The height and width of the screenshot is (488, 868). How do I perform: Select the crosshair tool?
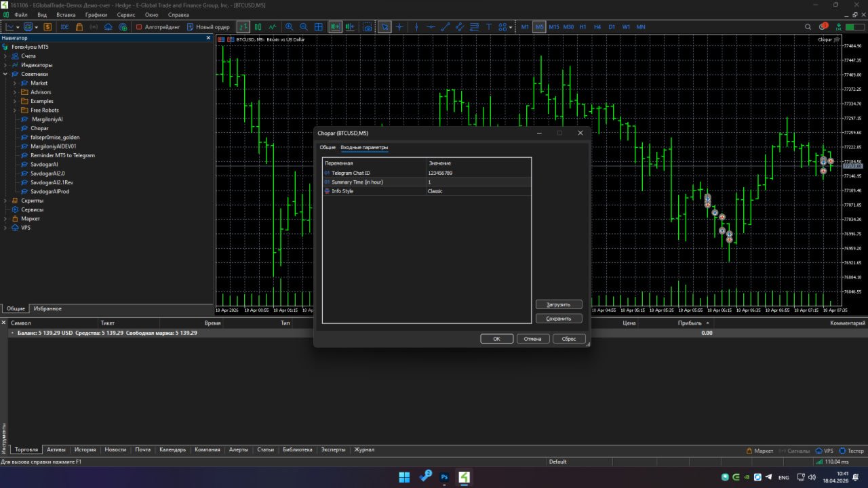[399, 27]
